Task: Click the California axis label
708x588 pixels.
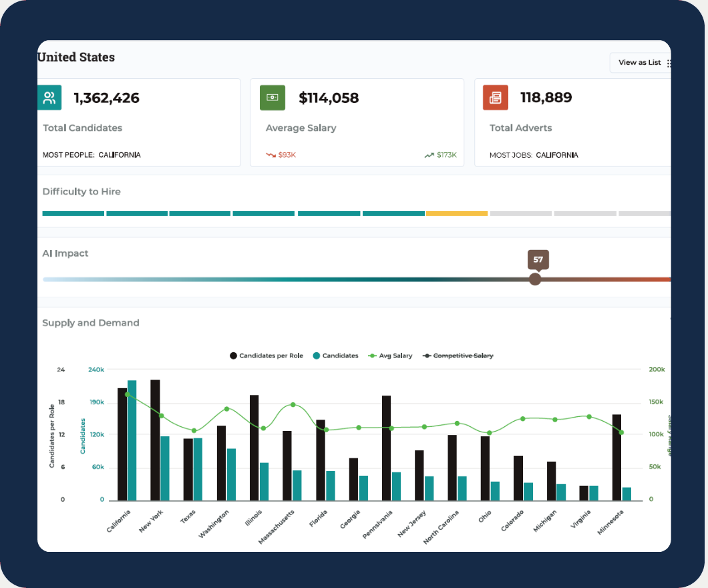Action: 118,521
